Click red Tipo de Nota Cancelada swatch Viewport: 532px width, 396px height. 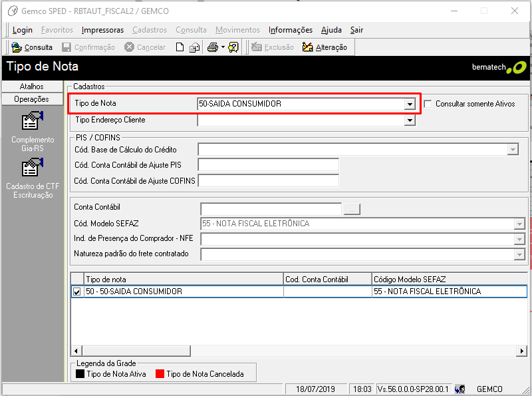pos(160,374)
